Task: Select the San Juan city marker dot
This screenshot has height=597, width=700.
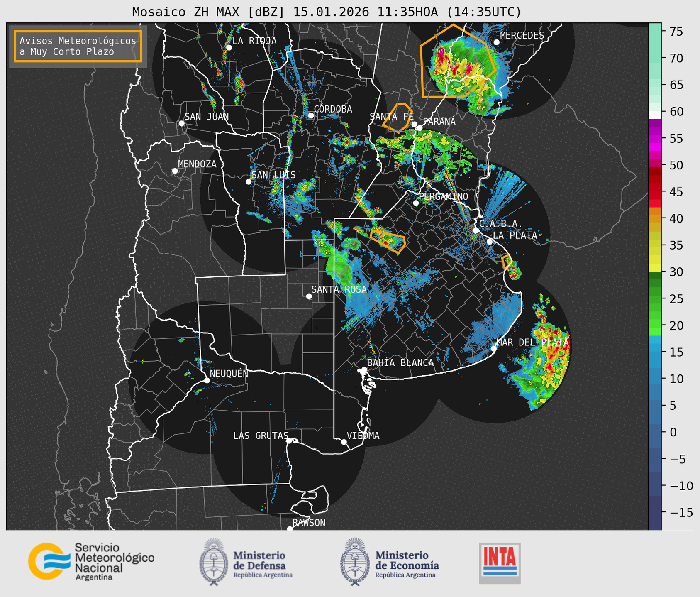Action: pyautogui.click(x=181, y=123)
